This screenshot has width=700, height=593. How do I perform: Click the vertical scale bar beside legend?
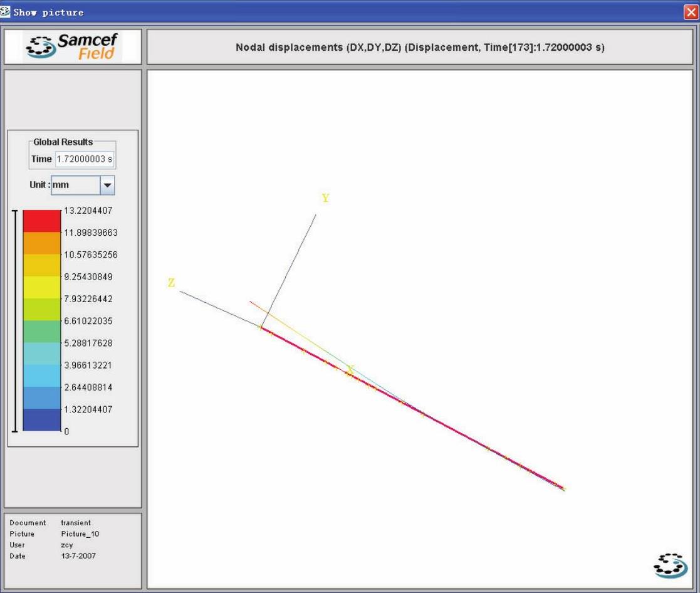click(14, 321)
